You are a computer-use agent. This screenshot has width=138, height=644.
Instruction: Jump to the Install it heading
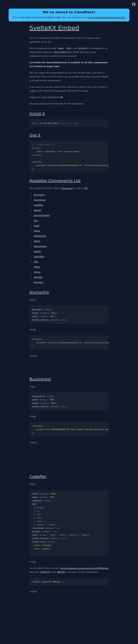pos(37,114)
